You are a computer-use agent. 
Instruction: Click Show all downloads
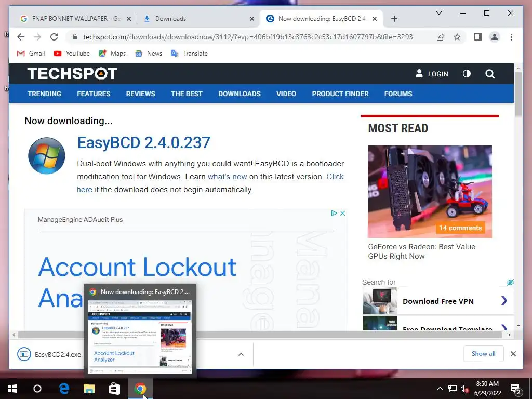point(484,353)
